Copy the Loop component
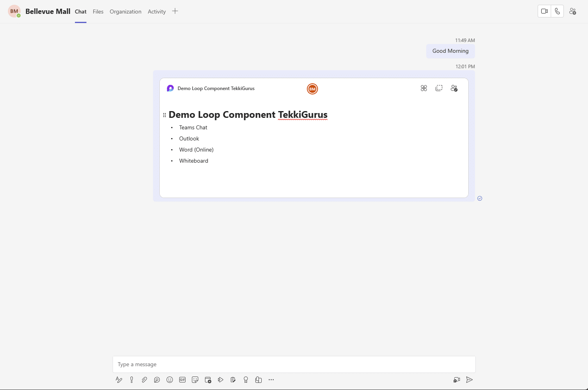This screenshot has height=390, width=588. pyautogui.click(x=439, y=88)
